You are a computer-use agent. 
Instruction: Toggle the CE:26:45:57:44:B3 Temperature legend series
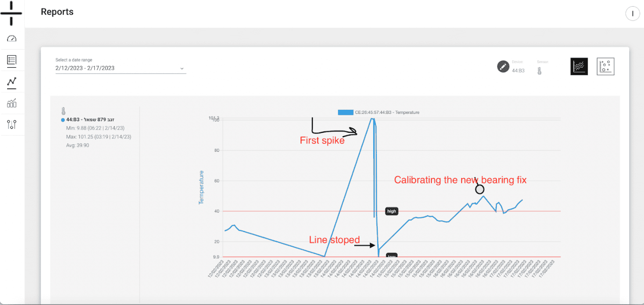point(378,112)
